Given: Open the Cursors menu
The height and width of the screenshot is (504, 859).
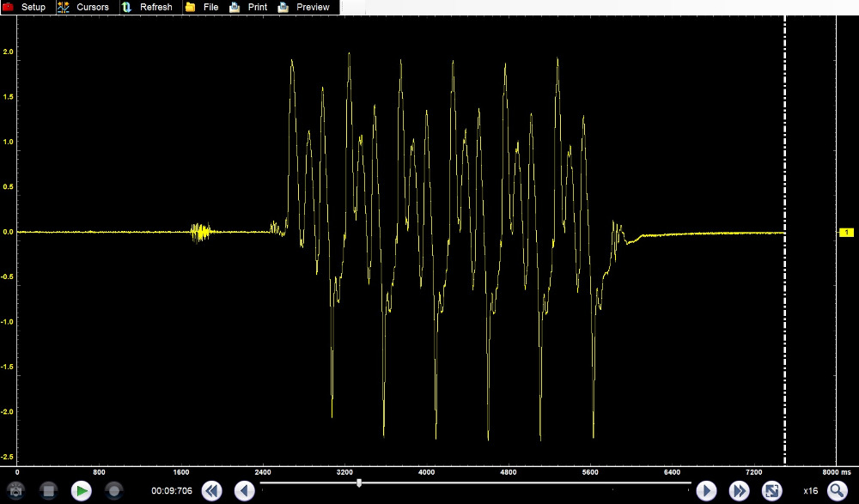Looking at the screenshot, I should [x=83, y=7].
